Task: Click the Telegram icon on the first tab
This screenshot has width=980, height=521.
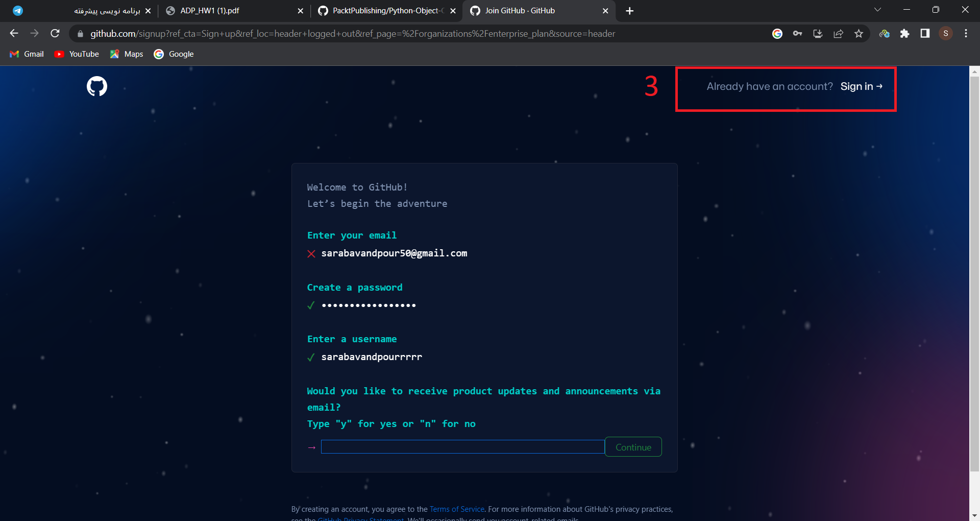Action: click(18, 10)
